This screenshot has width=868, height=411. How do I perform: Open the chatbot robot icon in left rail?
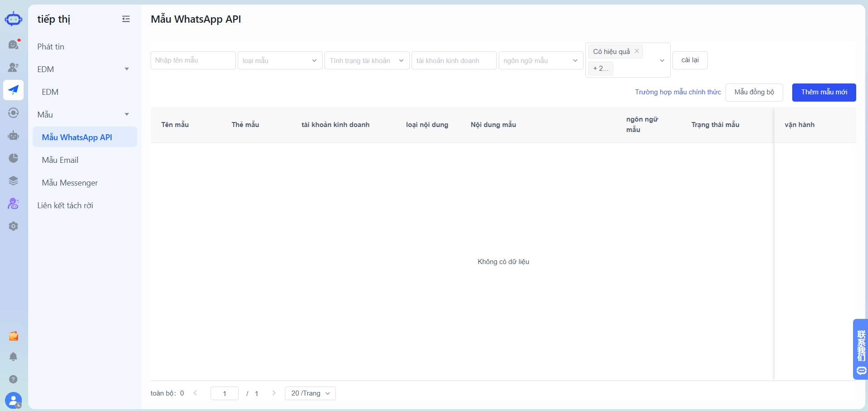14,135
